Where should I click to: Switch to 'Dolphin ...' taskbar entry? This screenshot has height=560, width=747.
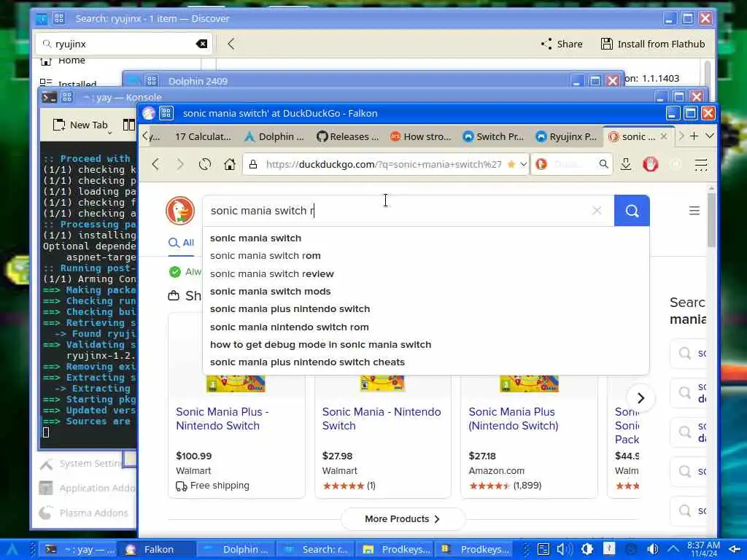pyautogui.click(x=236, y=549)
